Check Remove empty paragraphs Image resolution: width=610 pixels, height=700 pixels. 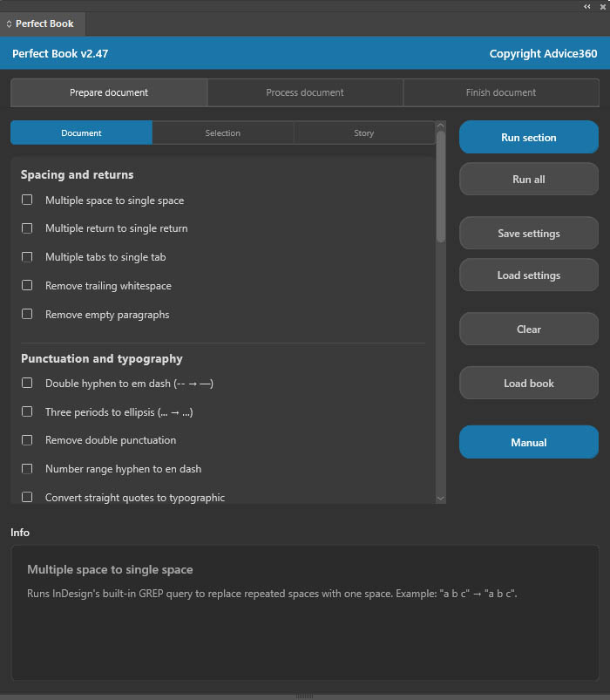point(27,314)
